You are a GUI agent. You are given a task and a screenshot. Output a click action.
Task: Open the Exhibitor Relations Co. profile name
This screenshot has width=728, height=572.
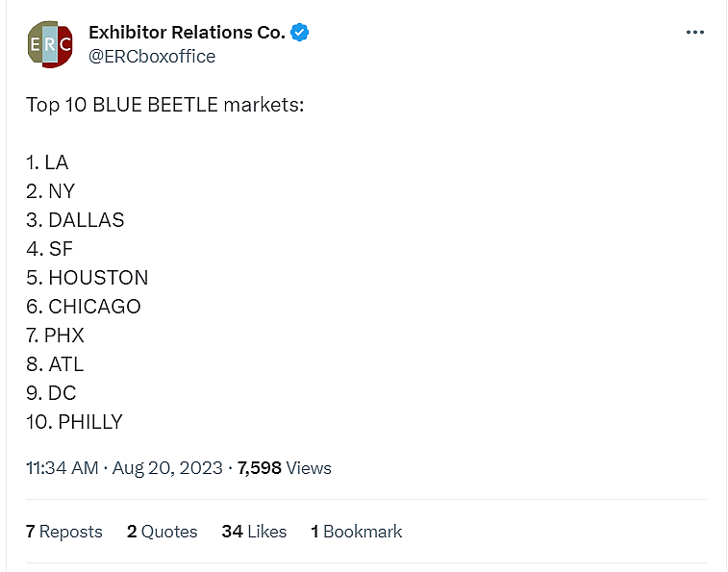point(187,33)
